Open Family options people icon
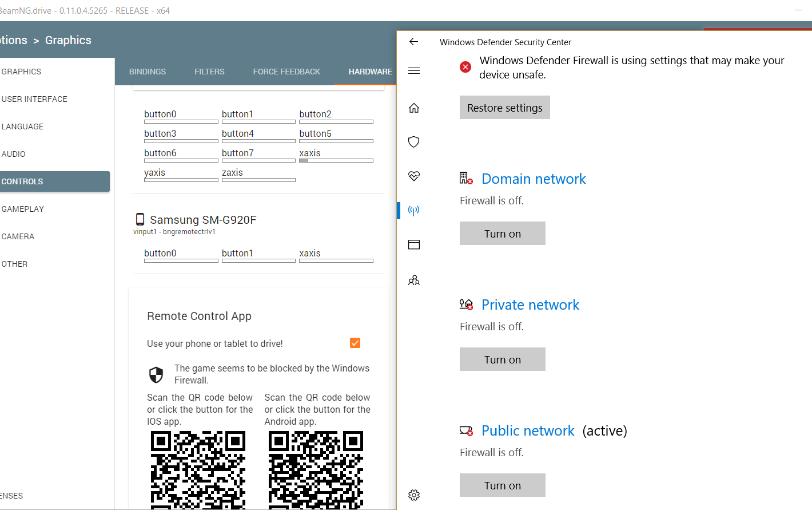 click(x=414, y=280)
